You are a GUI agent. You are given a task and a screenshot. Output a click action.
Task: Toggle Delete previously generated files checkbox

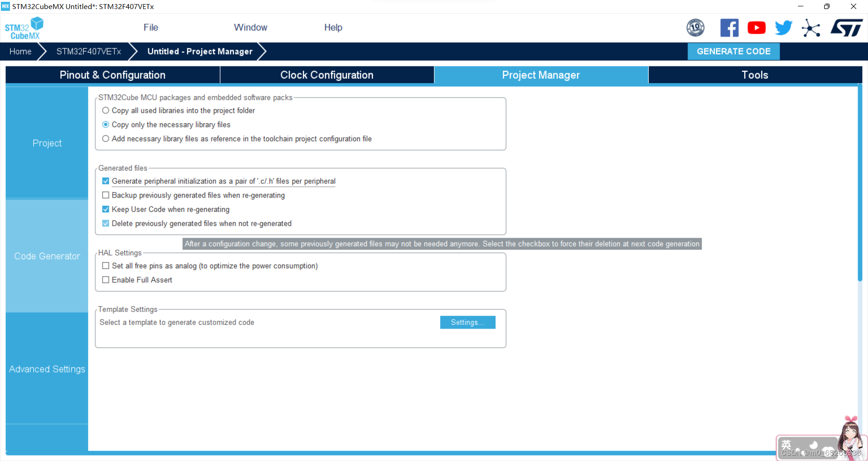pos(106,223)
